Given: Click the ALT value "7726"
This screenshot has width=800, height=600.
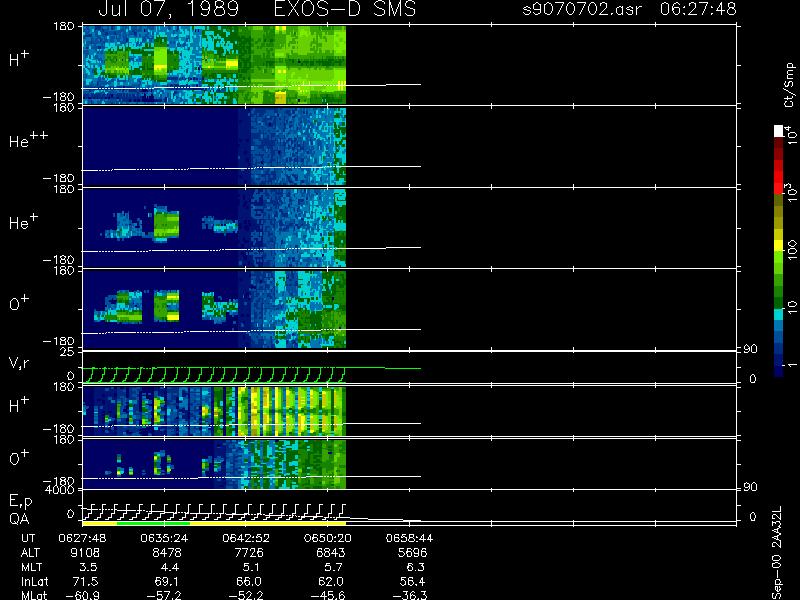Looking at the screenshot, I should coord(248,553).
